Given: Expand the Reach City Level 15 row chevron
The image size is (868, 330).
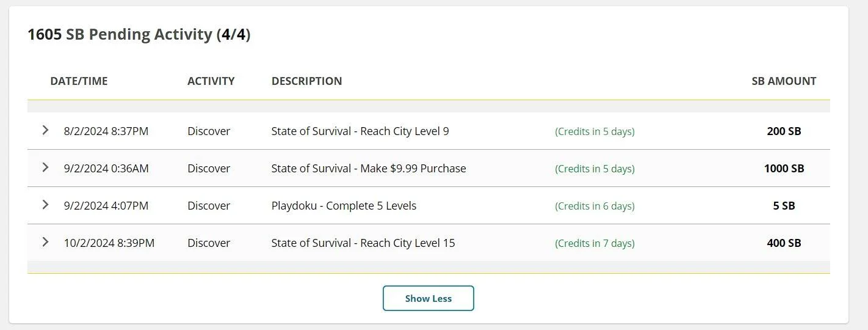Looking at the screenshot, I should [x=45, y=242].
